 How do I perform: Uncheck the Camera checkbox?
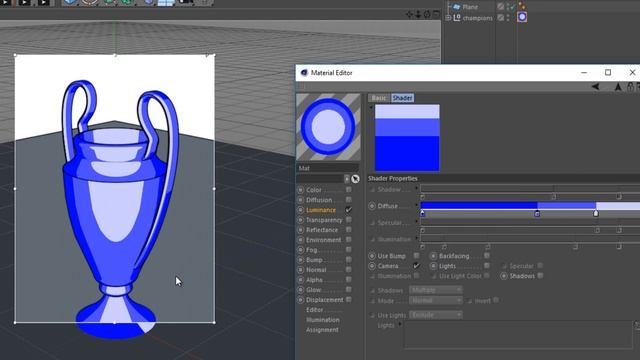pyautogui.click(x=416, y=266)
